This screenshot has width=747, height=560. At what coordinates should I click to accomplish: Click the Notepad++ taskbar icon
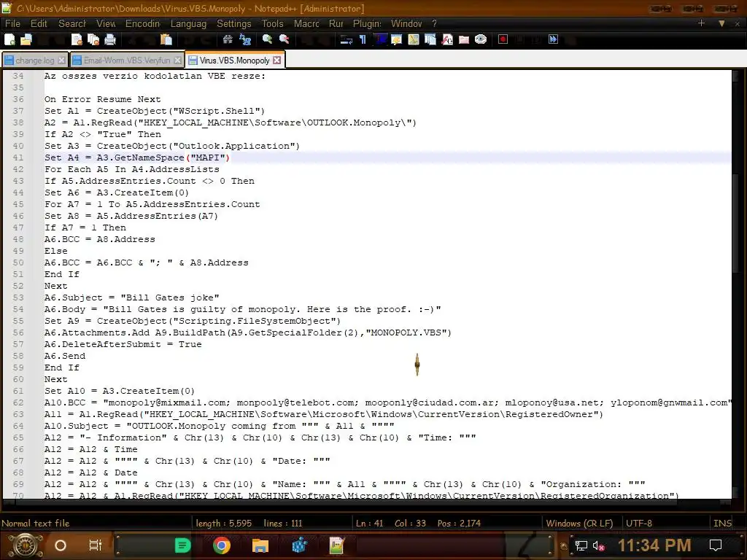(x=336, y=545)
